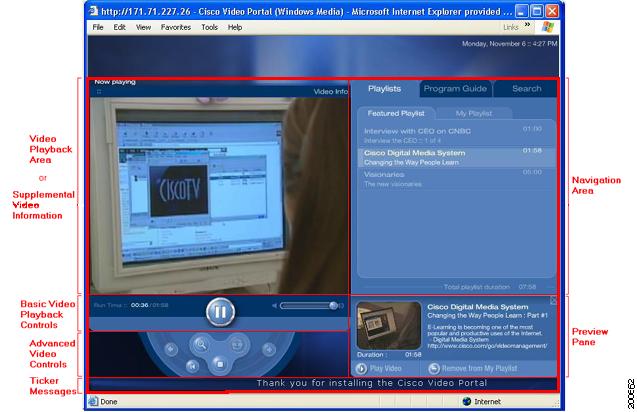Stop playback with the square stop button
The width and height of the screenshot is (637, 412).
pos(220,364)
